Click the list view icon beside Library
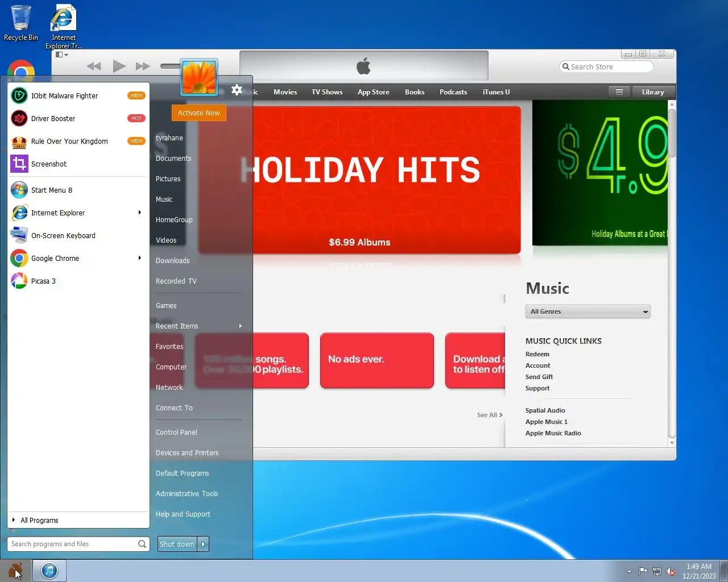This screenshot has height=582, width=728. (x=619, y=92)
